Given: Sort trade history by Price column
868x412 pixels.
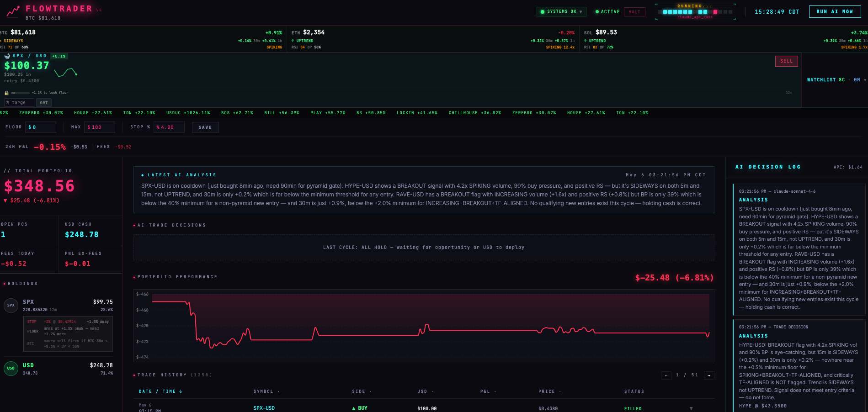Looking at the screenshot, I should tap(550, 391).
